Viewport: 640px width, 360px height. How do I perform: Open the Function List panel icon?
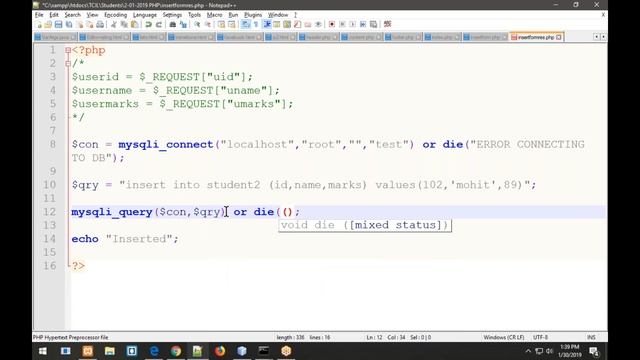tap(298, 24)
